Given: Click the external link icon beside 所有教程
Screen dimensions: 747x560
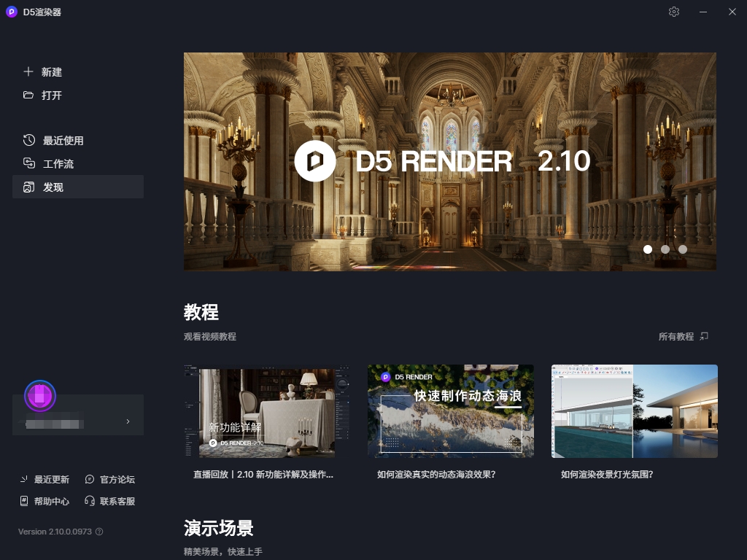Looking at the screenshot, I should (704, 336).
